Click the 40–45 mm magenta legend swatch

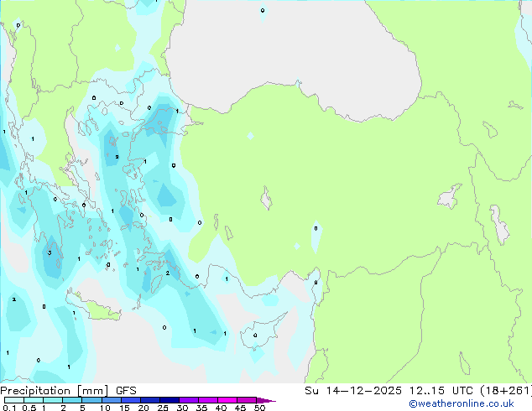coord(227,400)
